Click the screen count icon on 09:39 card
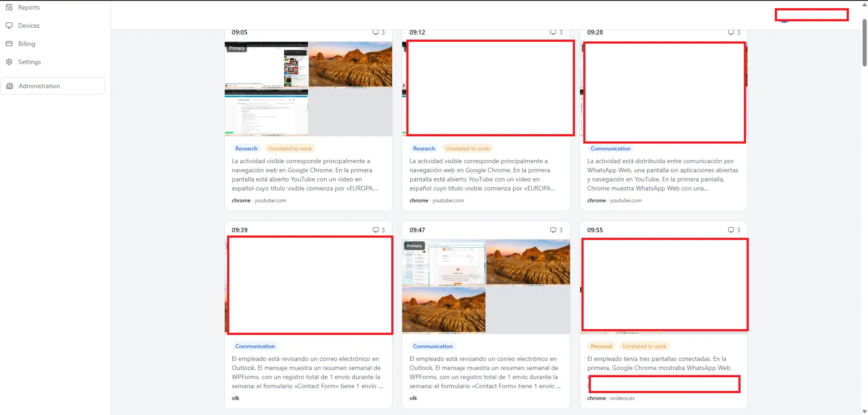Image resolution: width=868 pixels, height=415 pixels. pos(376,230)
